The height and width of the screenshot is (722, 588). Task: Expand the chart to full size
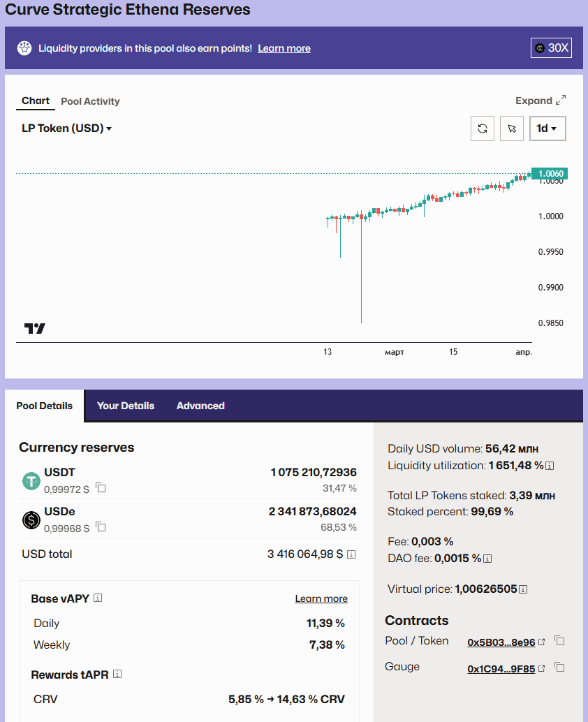(x=541, y=101)
